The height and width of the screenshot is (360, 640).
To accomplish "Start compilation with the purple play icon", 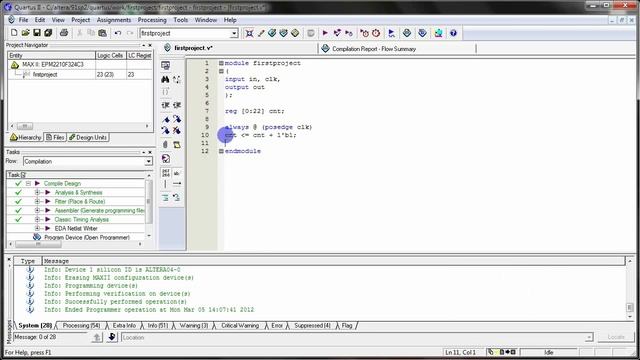I will click(x=325, y=33).
